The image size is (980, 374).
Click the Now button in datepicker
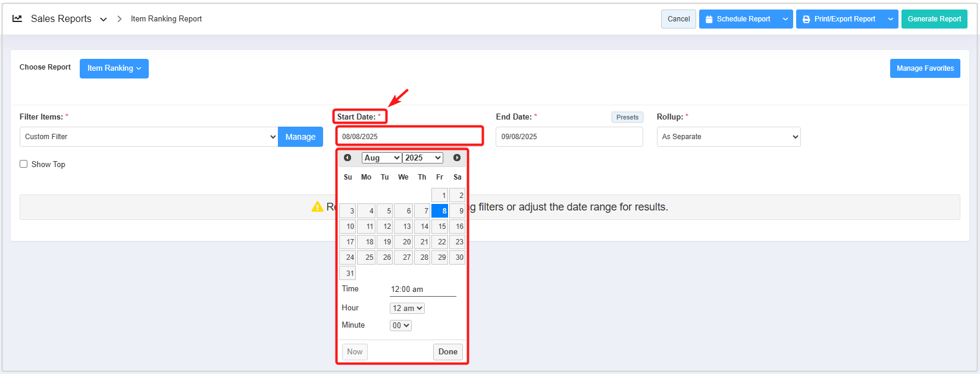[355, 351]
